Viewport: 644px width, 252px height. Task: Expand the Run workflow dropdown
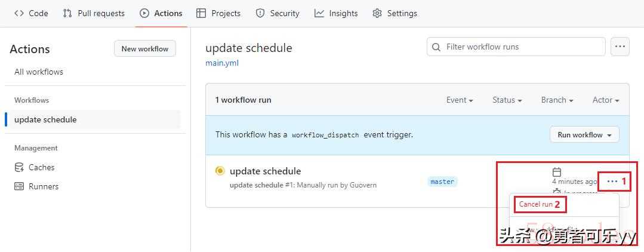(x=584, y=135)
